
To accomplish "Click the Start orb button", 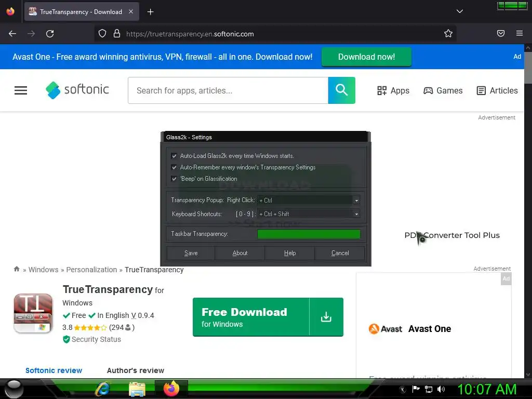I will (14, 389).
